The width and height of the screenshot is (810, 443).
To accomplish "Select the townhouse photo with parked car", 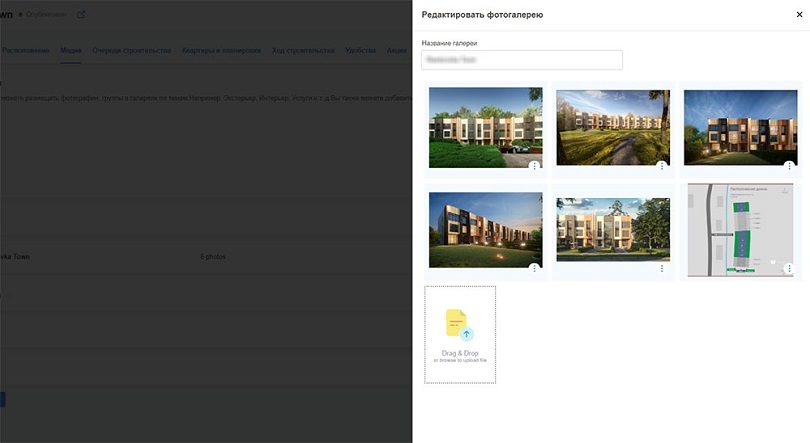I will [486, 128].
